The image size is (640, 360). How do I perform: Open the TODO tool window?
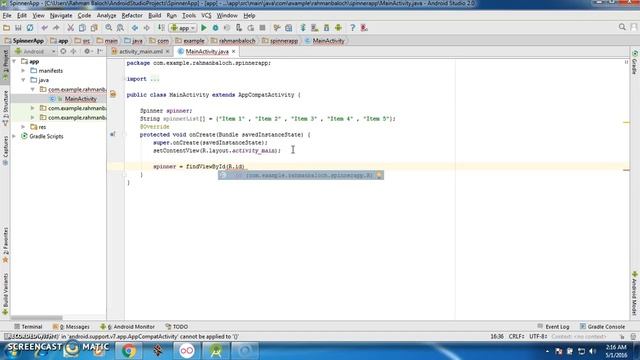tap(177, 327)
